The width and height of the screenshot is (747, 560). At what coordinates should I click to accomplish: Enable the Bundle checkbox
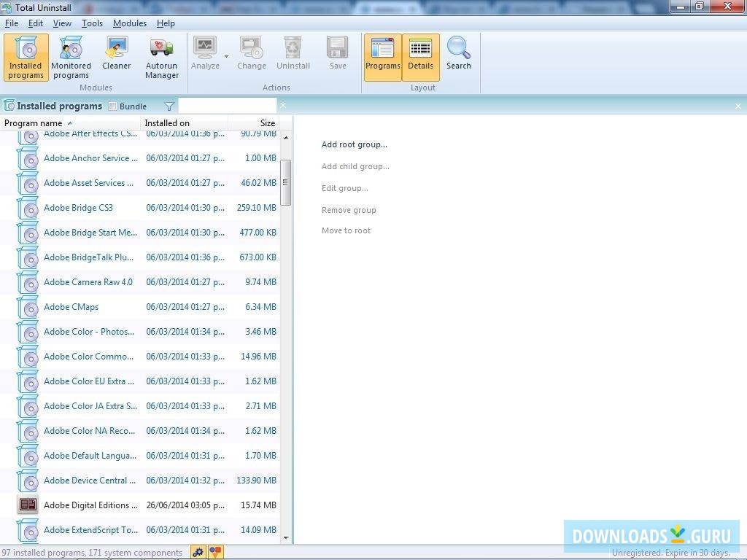[113, 106]
